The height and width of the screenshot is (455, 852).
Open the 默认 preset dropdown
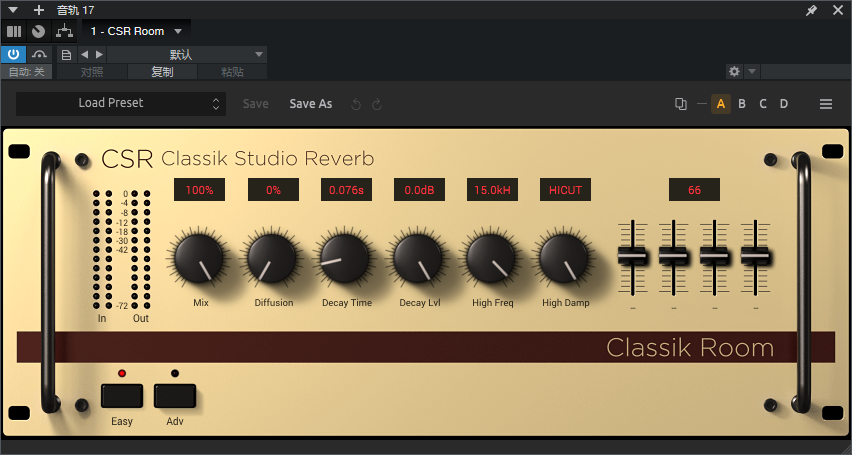[x=187, y=54]
